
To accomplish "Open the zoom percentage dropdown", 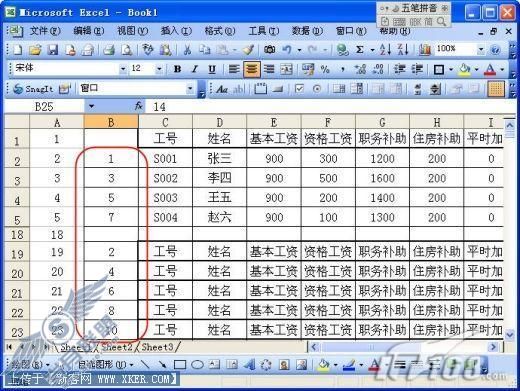I will [x=481, y=50].
